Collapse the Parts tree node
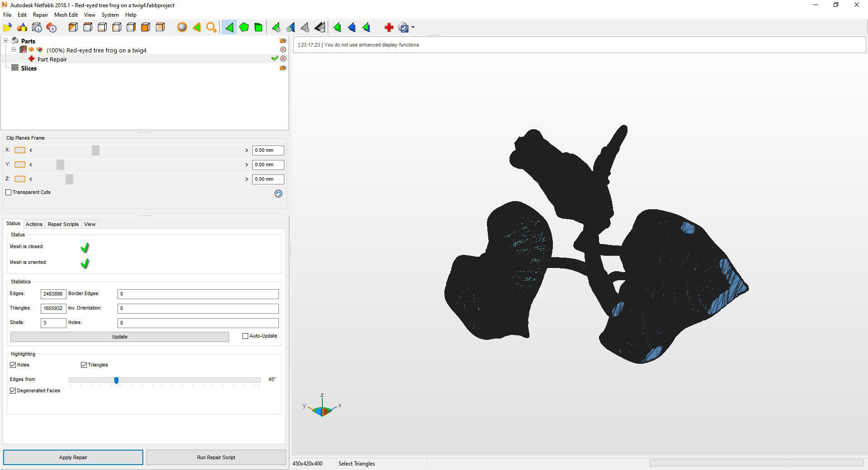Screen dimensions: 868x470 [6, 41]
